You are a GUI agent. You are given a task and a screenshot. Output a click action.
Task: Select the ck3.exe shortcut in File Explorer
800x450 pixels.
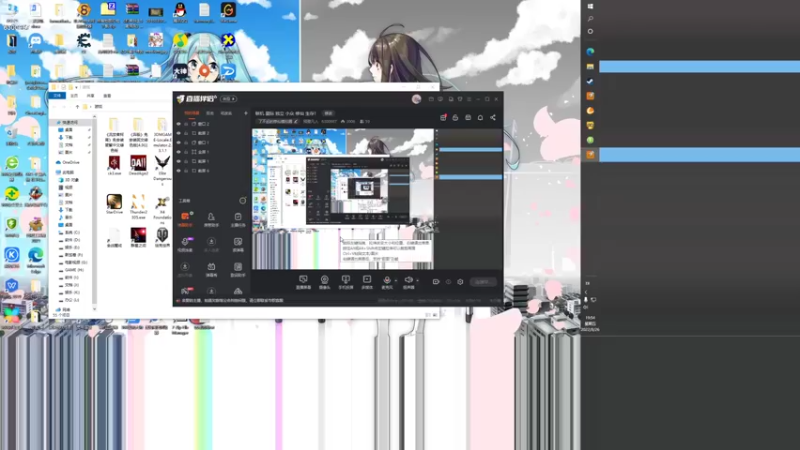click(114, 166)
